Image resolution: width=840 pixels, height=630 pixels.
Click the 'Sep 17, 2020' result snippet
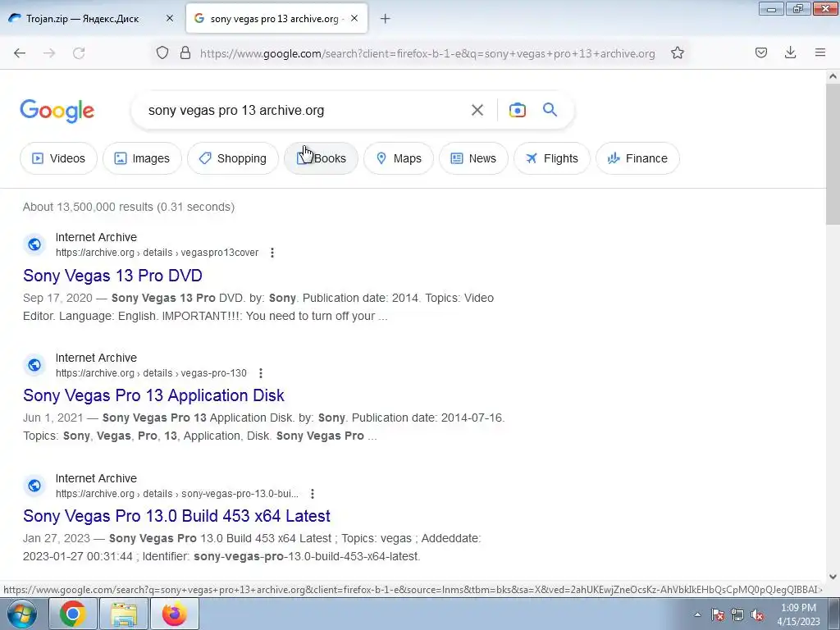[x=258, y=307]
